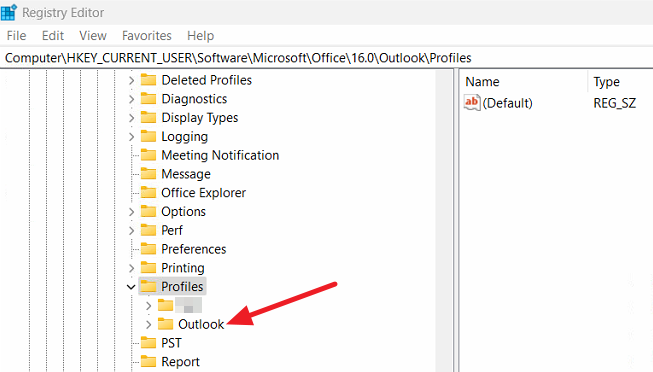Select the blurred-name profile folder icon

pos(165,305)
